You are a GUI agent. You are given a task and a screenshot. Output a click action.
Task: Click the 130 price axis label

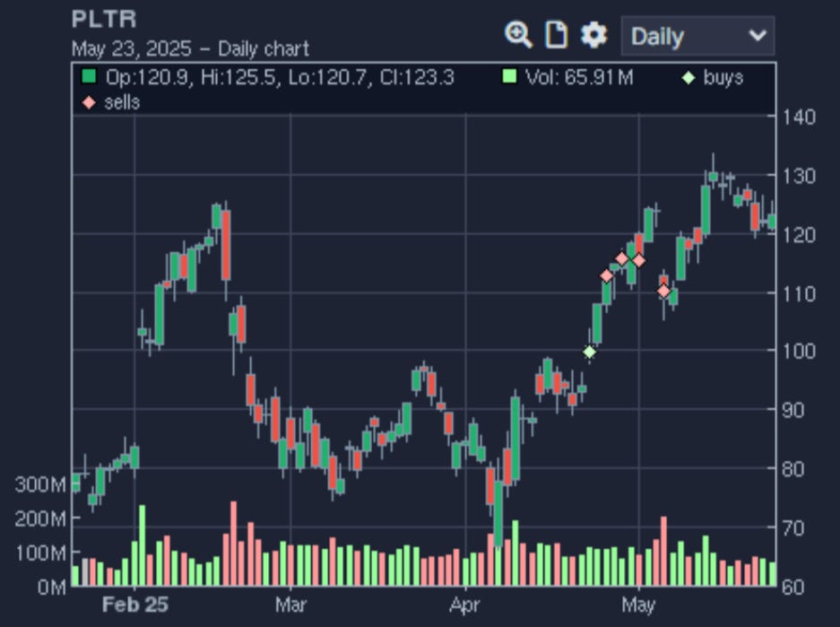[x=800, y=175]
